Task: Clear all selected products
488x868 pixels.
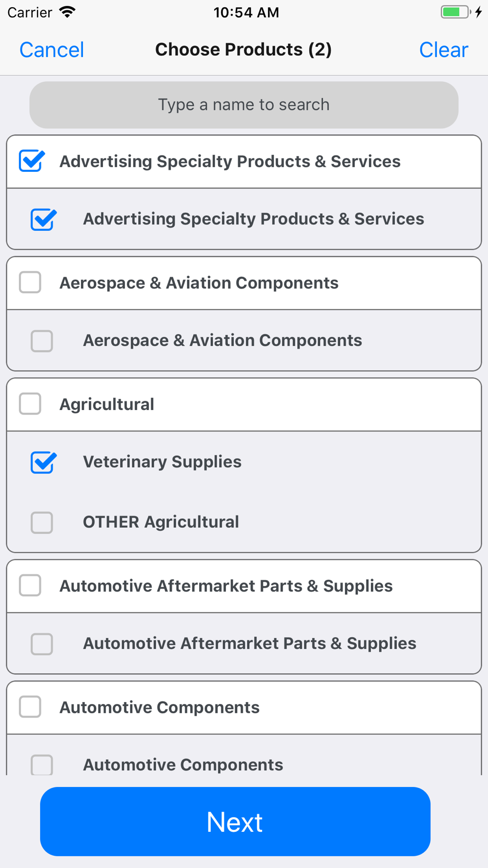Action: pyautogui.click(x=443, y=50)
